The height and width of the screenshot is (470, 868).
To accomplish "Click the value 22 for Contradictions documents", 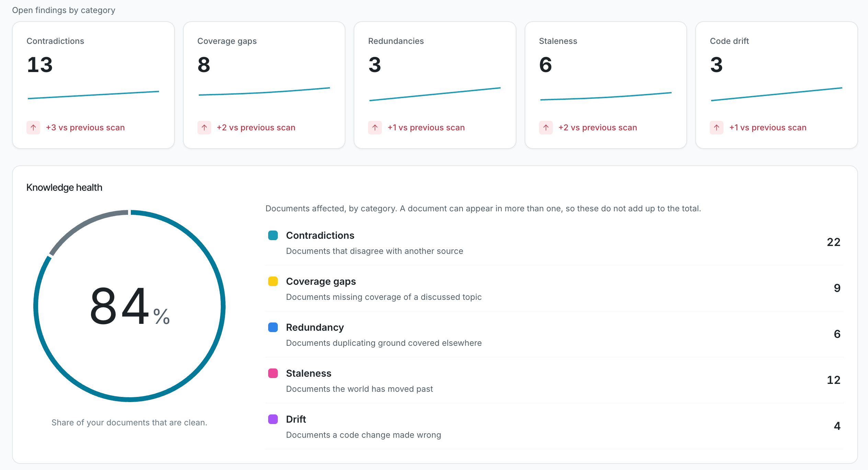I will coord(833,242).
